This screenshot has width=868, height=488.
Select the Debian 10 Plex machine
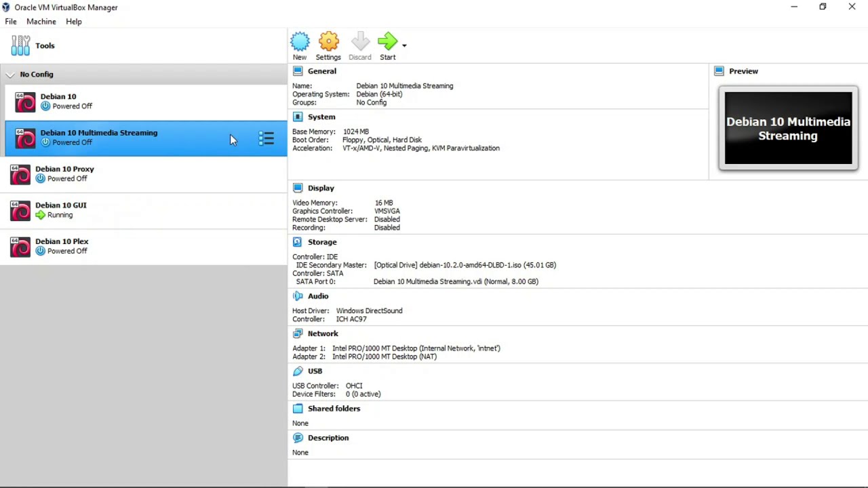tap(144, 246)
